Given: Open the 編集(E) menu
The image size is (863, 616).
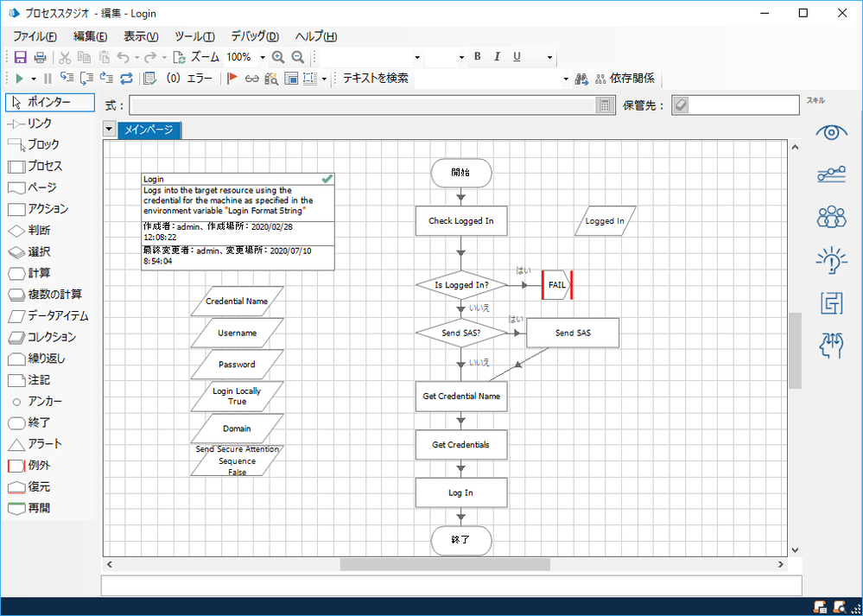Looking at the screenshot, I should pyautogui.click(x=90, y=37).
